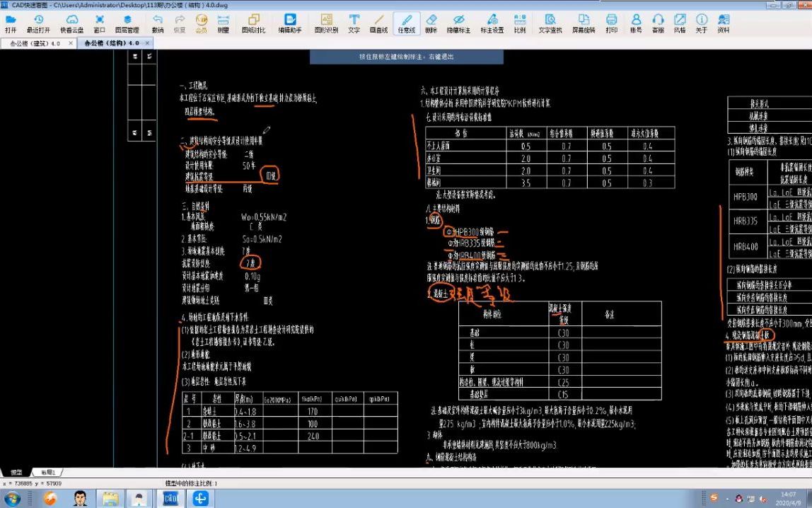
Task: Launch the measure (测量) tool
Action: pyautogui.click(x=221, y=22)
